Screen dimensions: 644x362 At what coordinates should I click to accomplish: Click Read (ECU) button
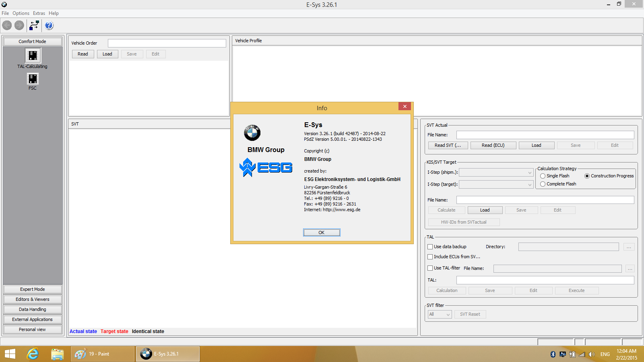(x=493, y=145)
